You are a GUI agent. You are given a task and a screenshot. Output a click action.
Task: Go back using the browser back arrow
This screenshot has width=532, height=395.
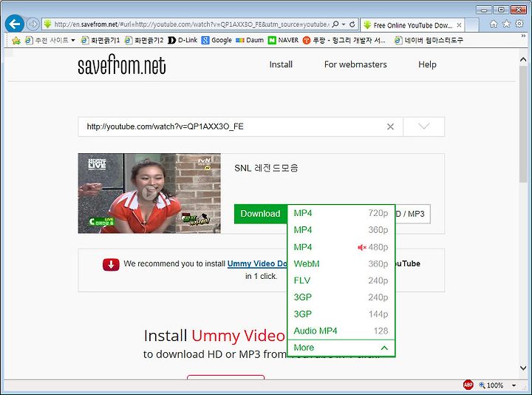tap(15, 24)
